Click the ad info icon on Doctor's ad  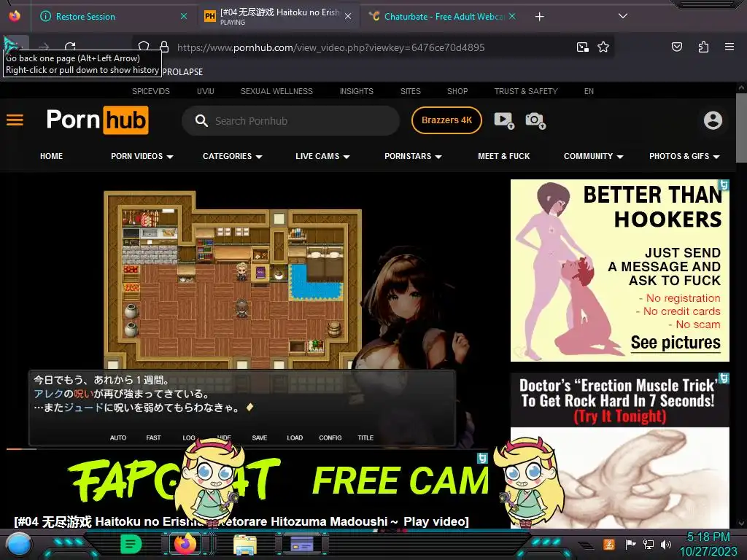pos(724,378)
